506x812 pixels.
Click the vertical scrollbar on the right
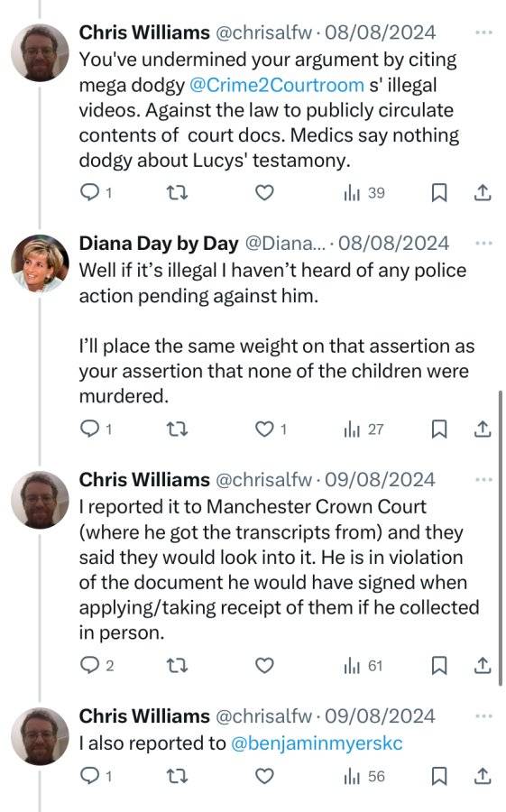pyautogui.click(x=500, y=538)
